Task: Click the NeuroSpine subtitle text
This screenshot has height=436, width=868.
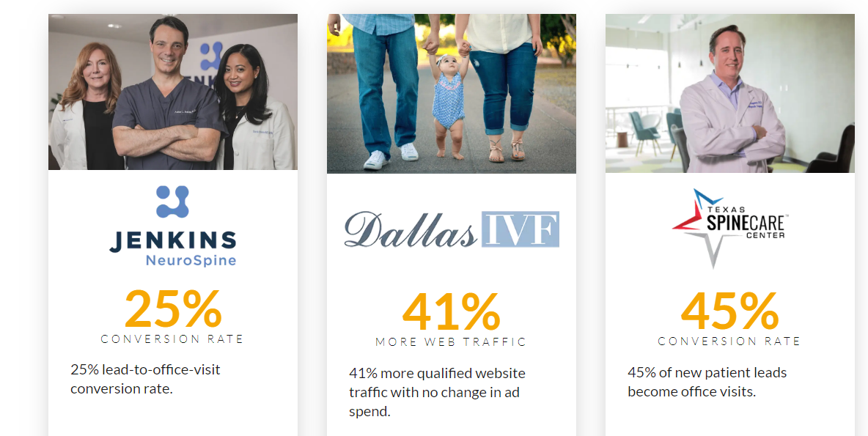Action: [x=191, y=260]
